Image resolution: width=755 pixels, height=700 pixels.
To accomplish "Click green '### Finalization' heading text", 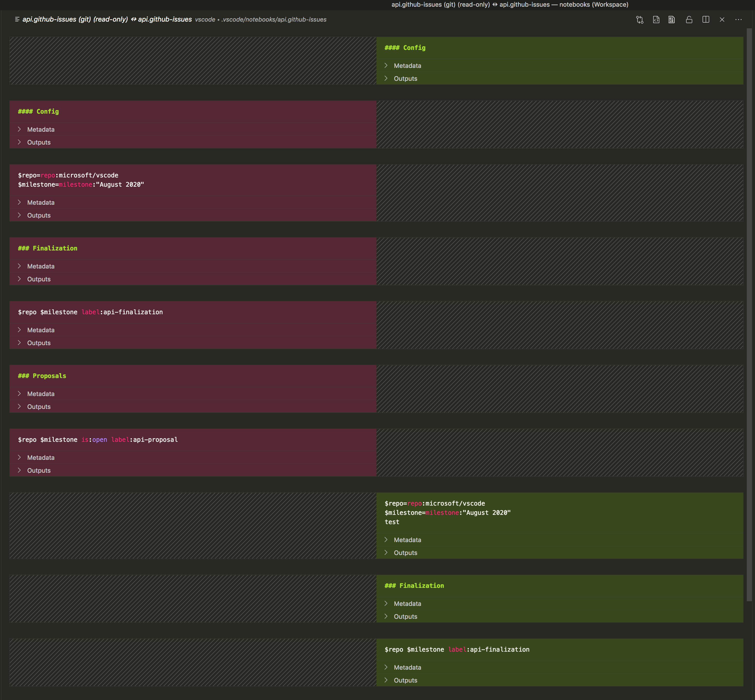I will [x=414, y=585].
